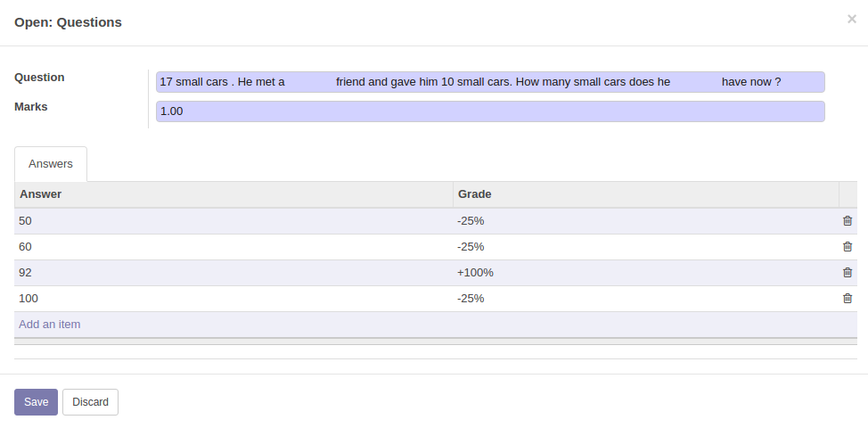Sort by the Answer column header
Screen dimensions: 868x428
point(41,194)
